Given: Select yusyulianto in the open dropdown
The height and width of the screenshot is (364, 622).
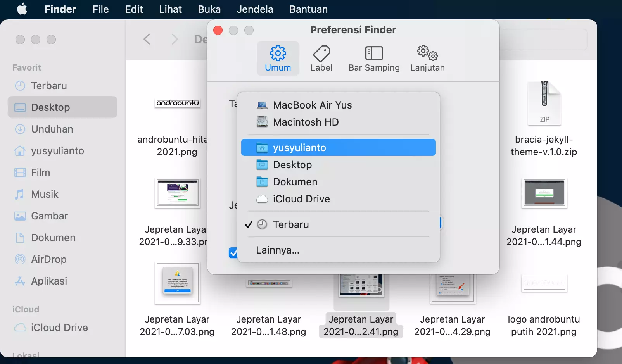Looking at the screenshot, I should [x=299, y=147].
